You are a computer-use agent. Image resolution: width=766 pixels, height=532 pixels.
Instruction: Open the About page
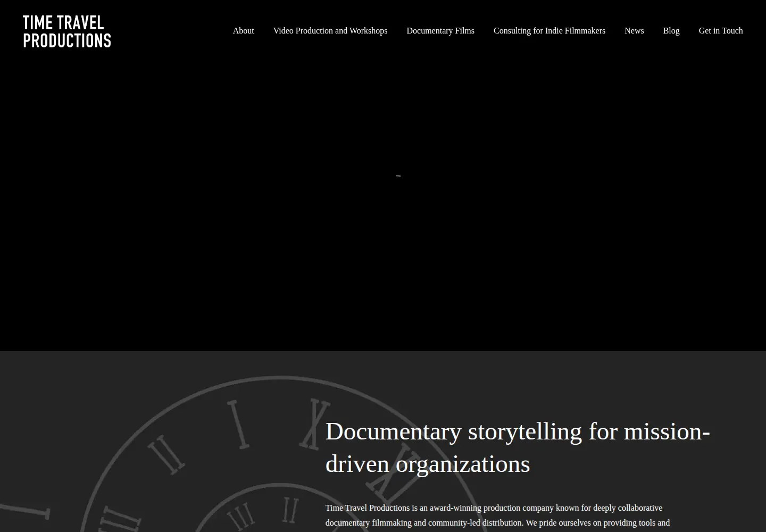[x=243, y=31]
